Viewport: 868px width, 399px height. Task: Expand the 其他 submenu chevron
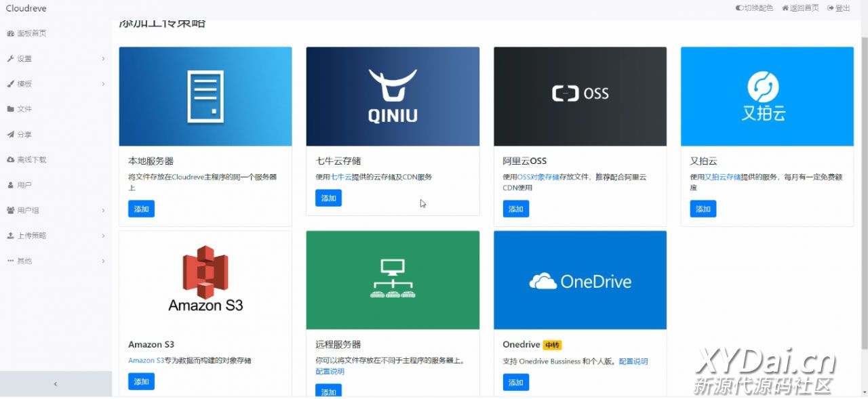(x=103, y=261)
